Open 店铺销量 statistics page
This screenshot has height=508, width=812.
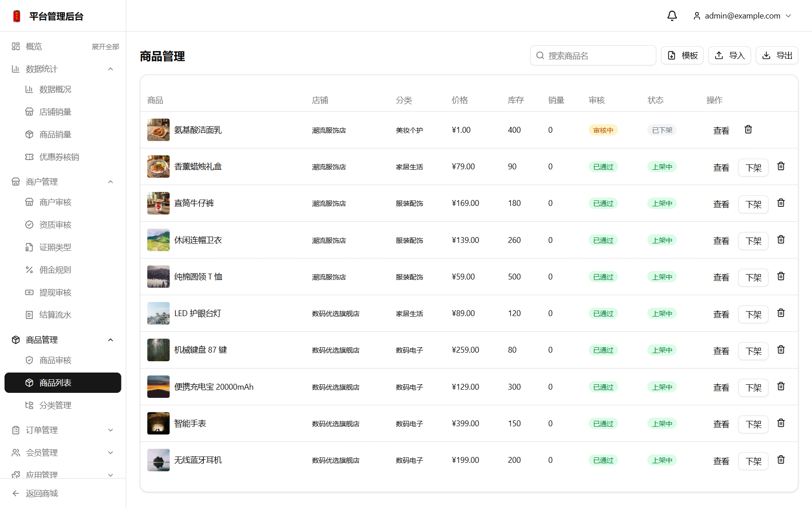pyautogui.click(x=63, y=112)
